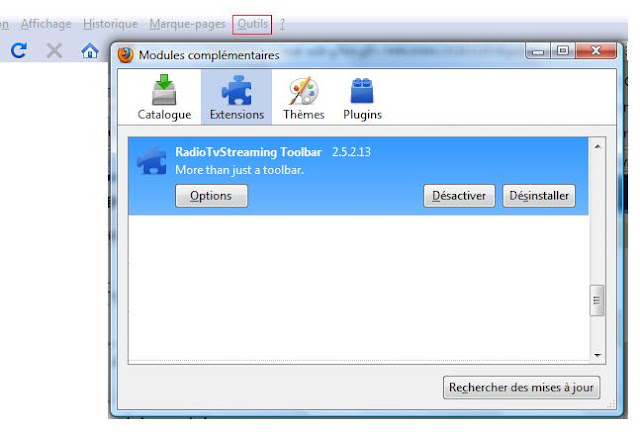Image resolution: width=640 pixels, height=432 pixels.
Task: Click the version number 2.5.2.13
Action: pyautogui.click(x=351, y=152)
